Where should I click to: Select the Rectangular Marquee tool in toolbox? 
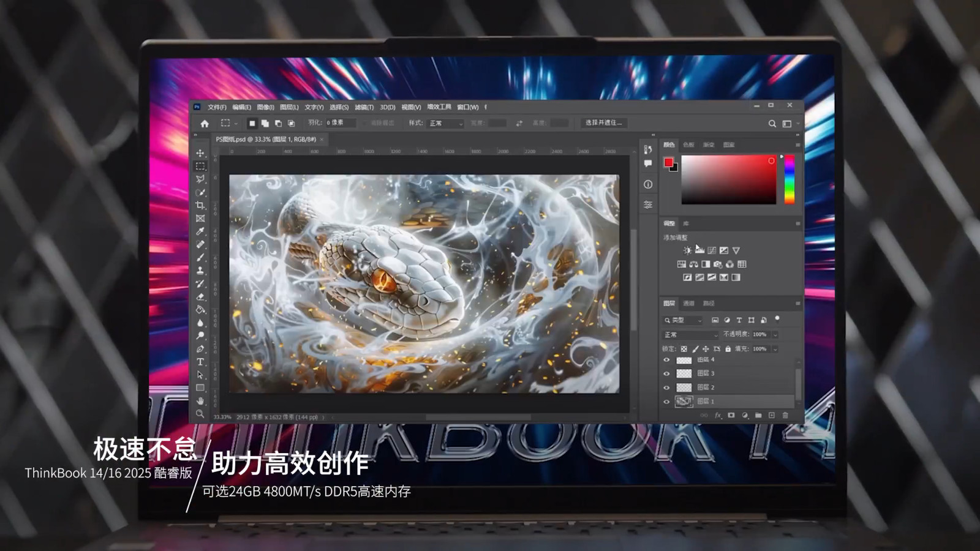[200, 166]
